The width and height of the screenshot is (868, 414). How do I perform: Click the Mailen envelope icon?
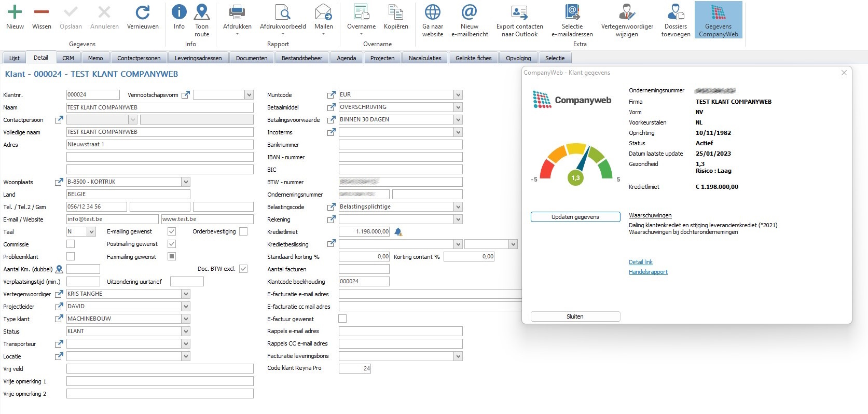pos(323,11)
